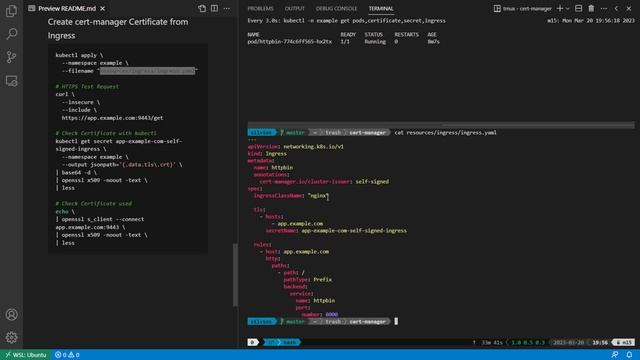Viewport: 640px width, 360px height.
Task: Click the markdown preview icon on README tab
Action: [32, 8]
